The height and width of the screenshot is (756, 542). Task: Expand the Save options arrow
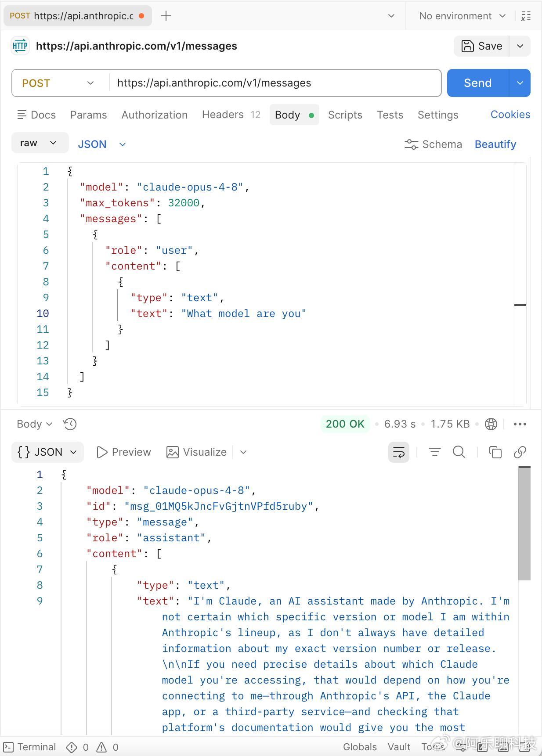click(x=520, y=46)
